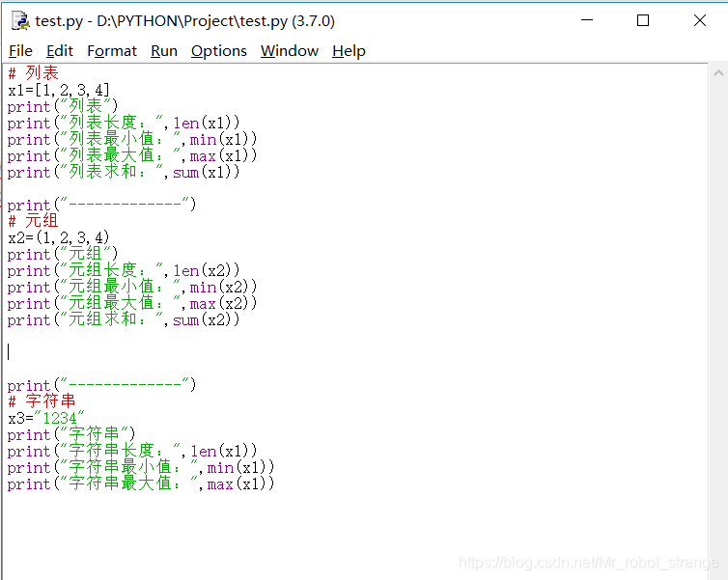The image size is (728, 580).
Task: Click line printing 字符串长度 with len(x1)
Action: coord(132,451)
